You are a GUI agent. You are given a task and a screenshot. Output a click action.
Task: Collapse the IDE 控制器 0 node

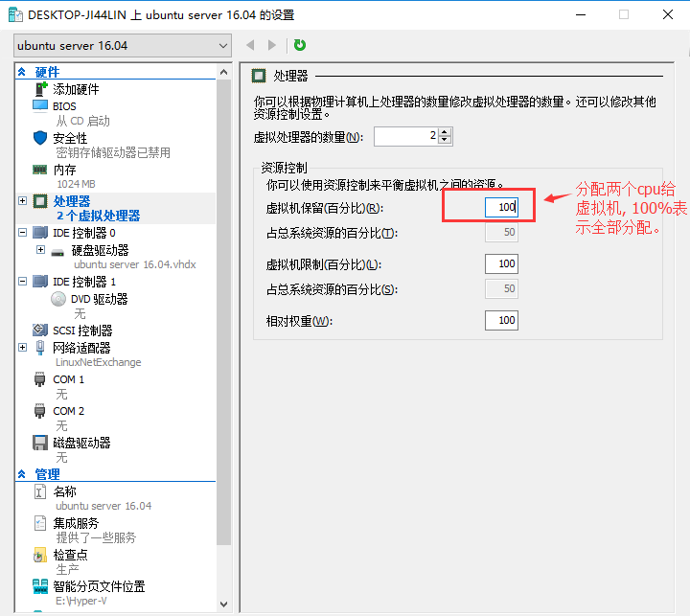22,233
